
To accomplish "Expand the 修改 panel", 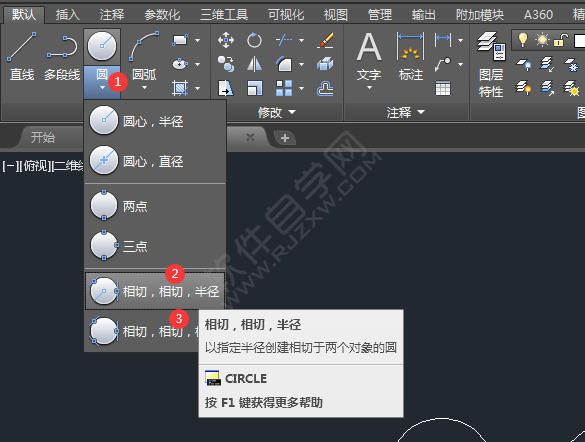I will 276,112.
